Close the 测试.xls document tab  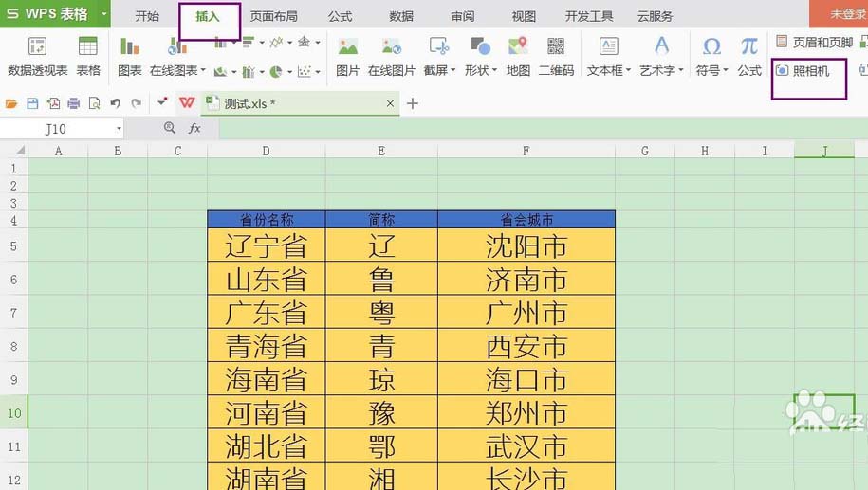(x=390, y=103)
